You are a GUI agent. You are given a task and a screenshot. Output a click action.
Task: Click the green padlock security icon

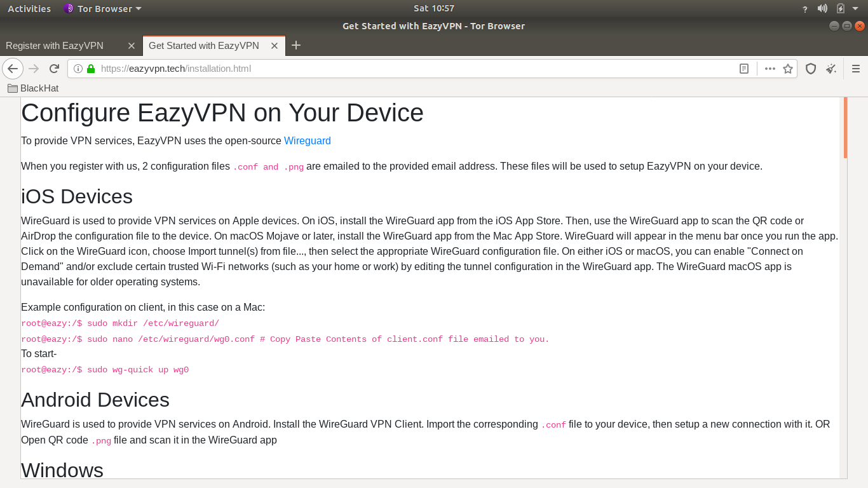[91, 69]
